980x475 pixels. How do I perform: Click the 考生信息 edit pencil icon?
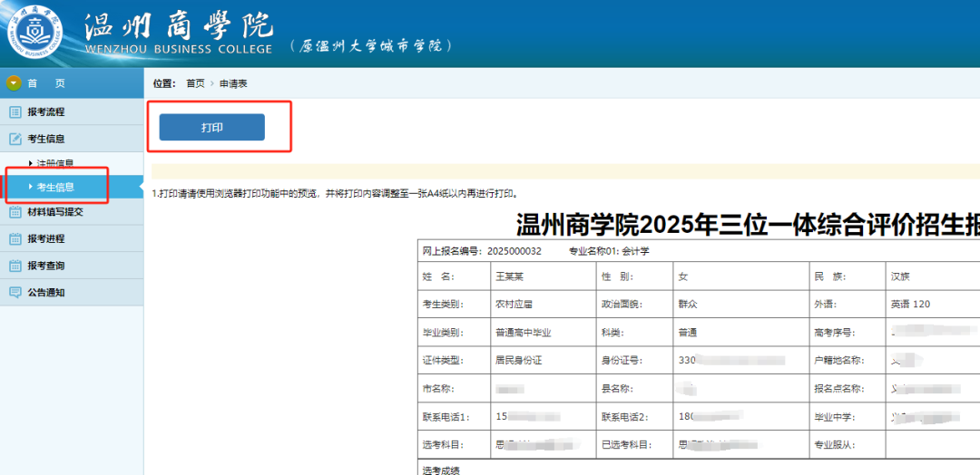click(15, 140)
